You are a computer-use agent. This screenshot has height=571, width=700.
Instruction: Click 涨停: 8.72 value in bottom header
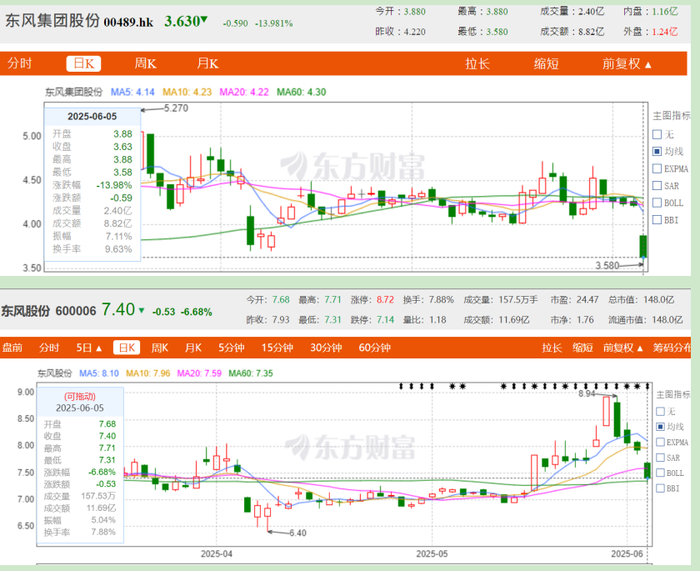click(x=372, y=300)
